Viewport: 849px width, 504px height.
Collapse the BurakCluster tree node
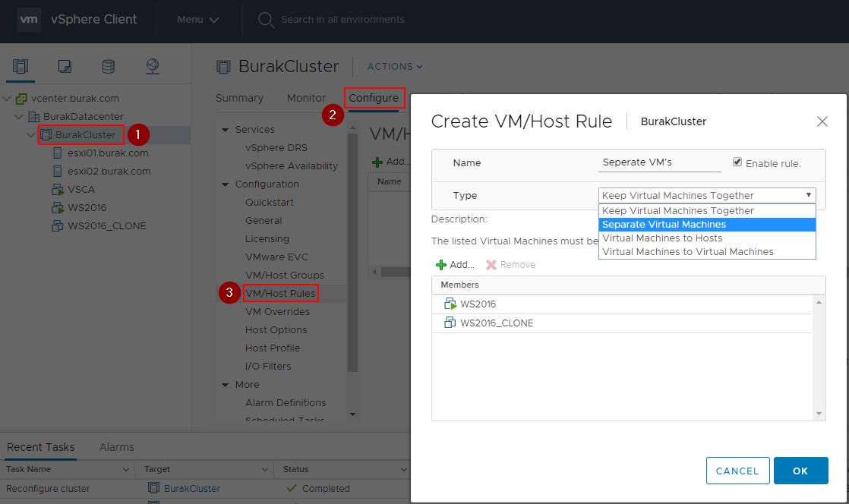click(31, 135)
